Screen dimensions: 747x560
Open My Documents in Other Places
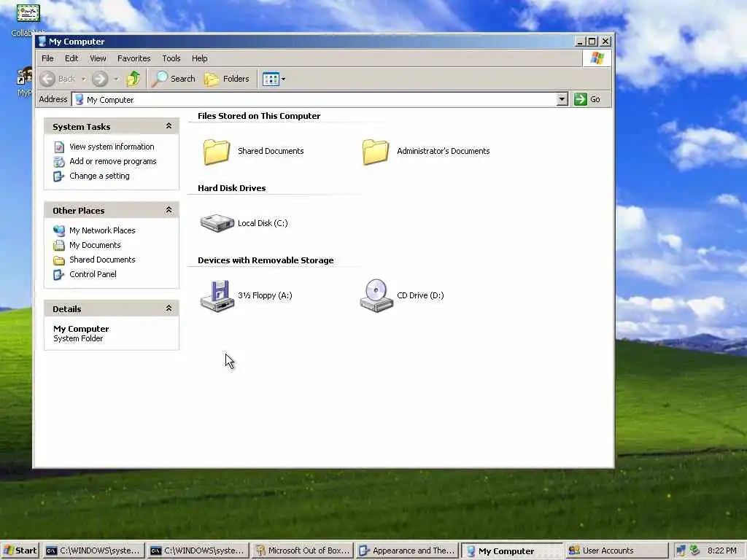[96, 245]
